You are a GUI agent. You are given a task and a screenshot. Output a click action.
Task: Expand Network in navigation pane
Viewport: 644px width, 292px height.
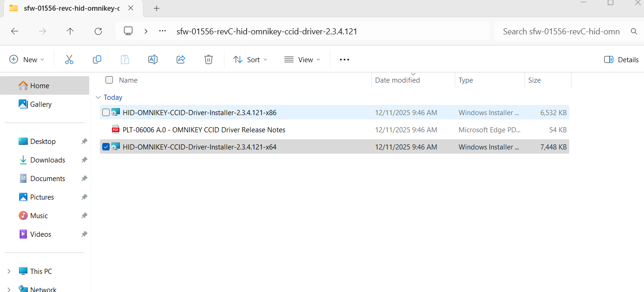coord(9,290)
